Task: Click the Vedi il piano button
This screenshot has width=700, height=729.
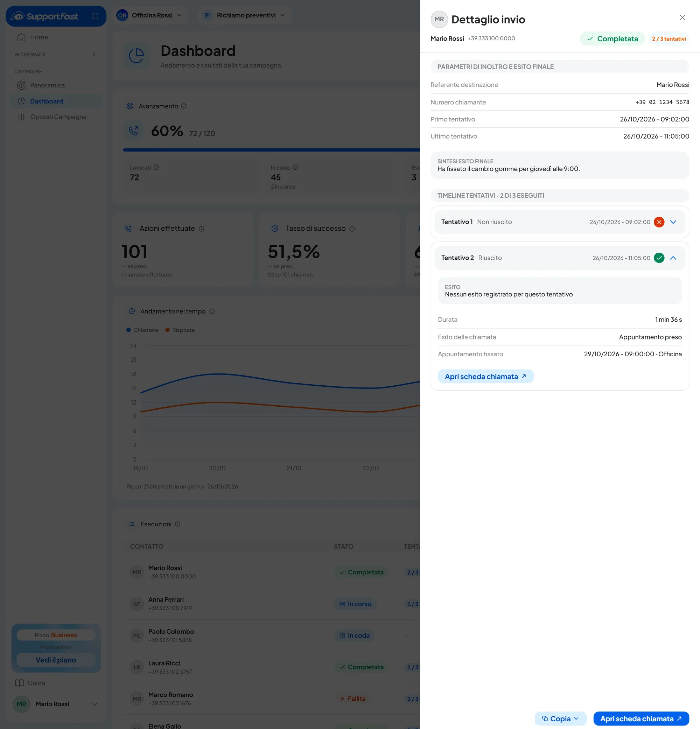Action: click(56, 660)
